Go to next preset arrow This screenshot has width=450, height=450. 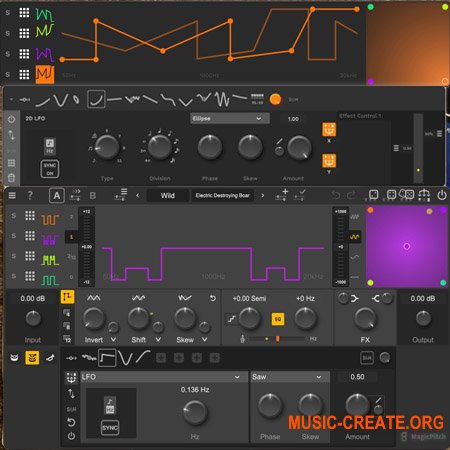coord(263,195)
